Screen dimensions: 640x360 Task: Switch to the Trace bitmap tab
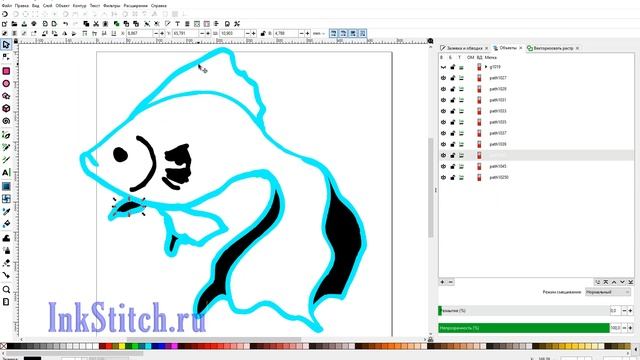553,48
